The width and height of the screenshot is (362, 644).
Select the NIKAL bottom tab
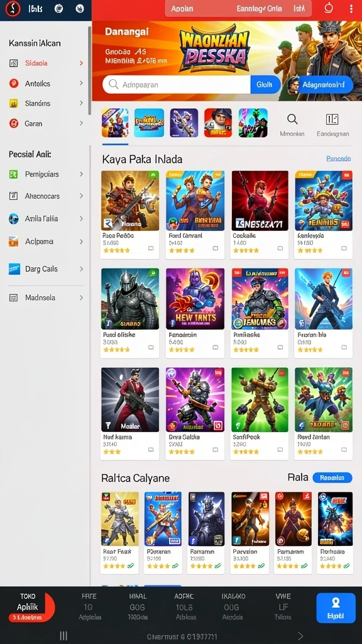(138, 607)
